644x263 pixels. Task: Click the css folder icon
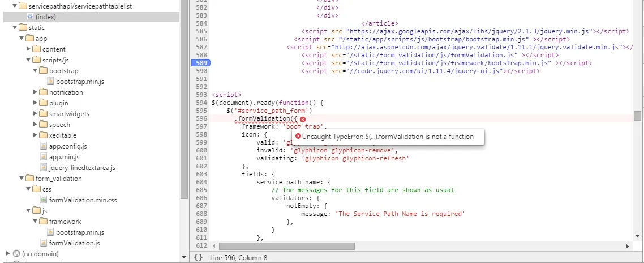point(37,189)
